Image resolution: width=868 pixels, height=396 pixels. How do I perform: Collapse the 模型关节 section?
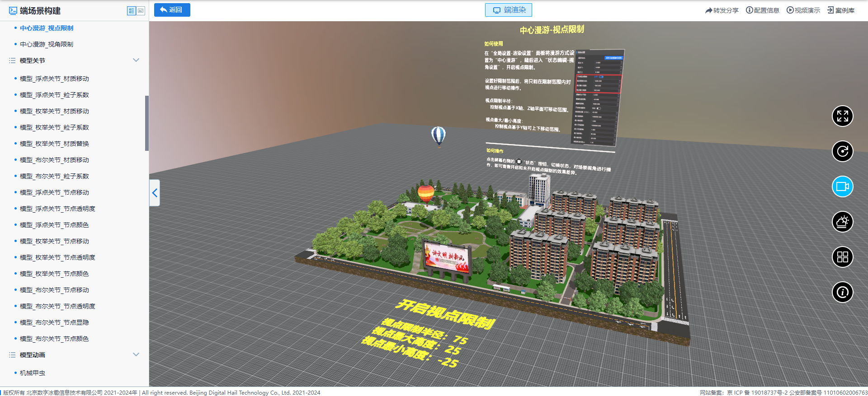tap(136, 60)
